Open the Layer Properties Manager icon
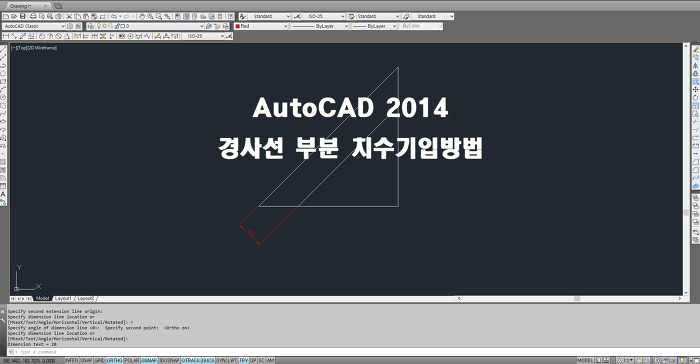Viewport: 700px width, 364px height. (x=91, y=26)
